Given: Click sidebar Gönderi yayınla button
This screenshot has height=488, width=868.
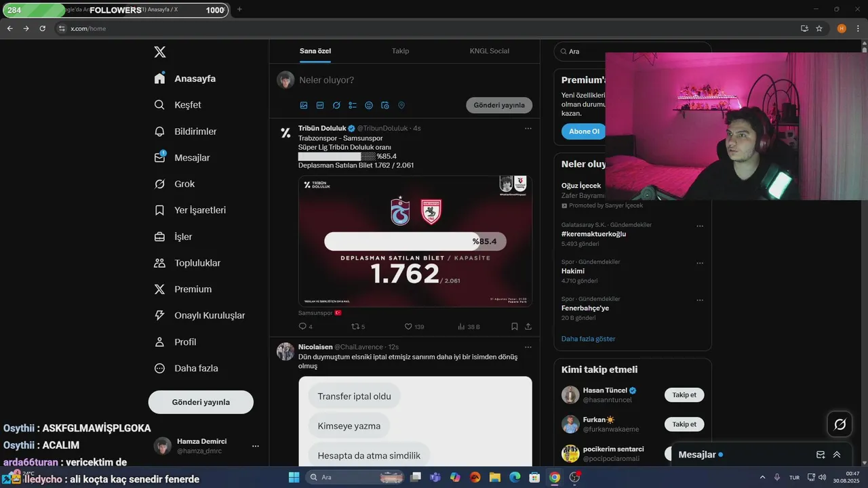Looking at the screenshot, I should (201, 402).
